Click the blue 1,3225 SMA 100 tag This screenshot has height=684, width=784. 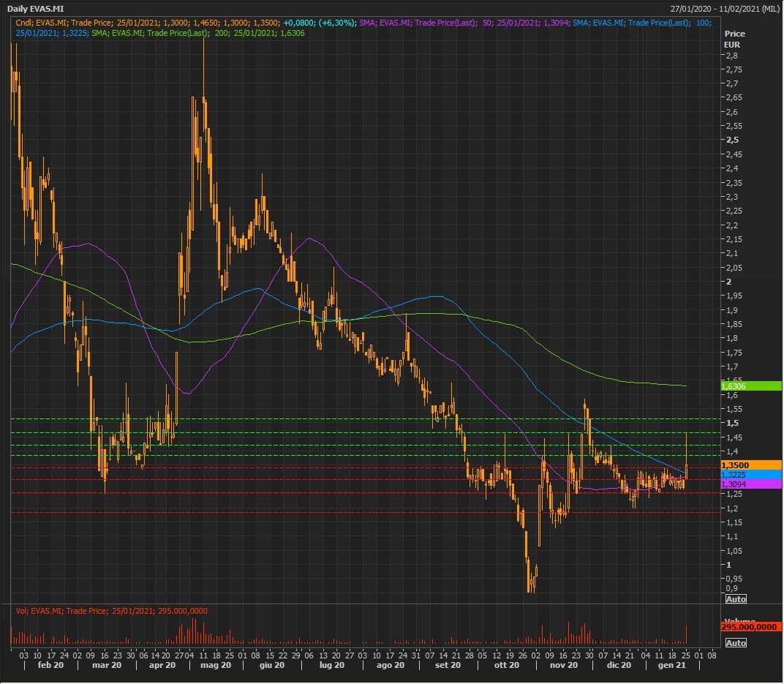pos(751,475)
